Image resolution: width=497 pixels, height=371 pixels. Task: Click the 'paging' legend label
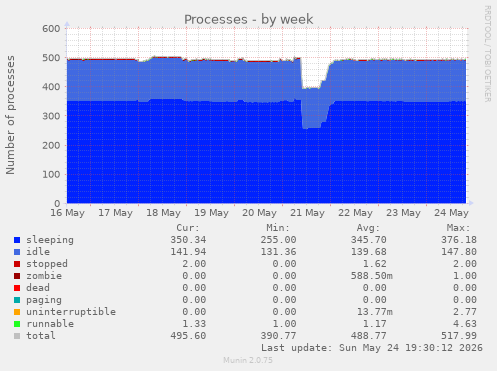pos(44,300)
